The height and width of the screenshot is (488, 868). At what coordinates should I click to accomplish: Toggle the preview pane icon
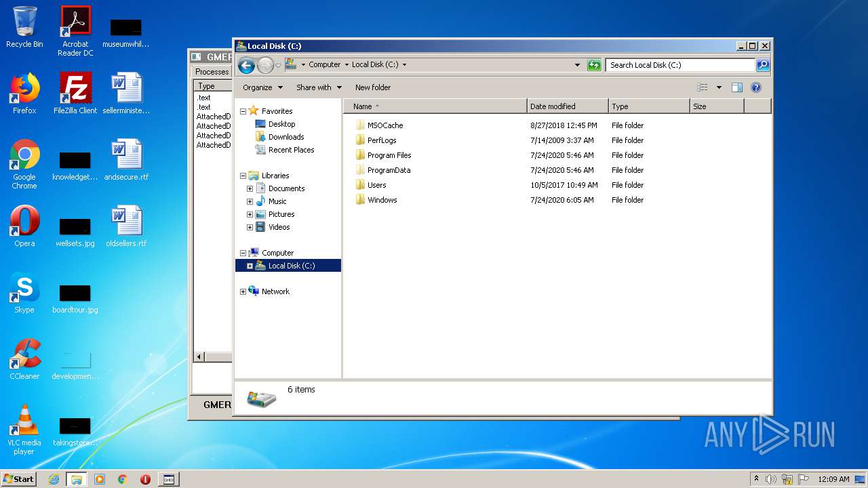pyautogui.click(x=737, y=87)
